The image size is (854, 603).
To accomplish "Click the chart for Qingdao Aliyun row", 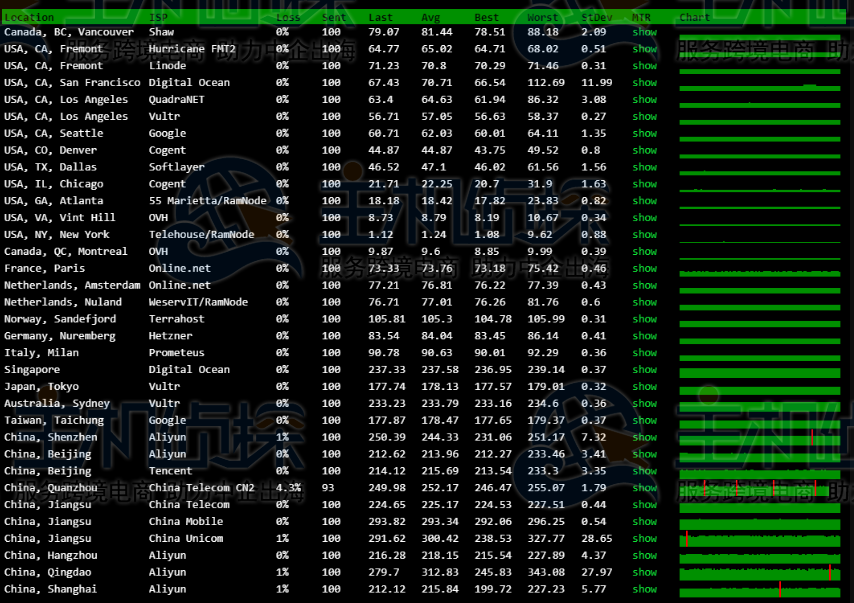I will point(760,572).
